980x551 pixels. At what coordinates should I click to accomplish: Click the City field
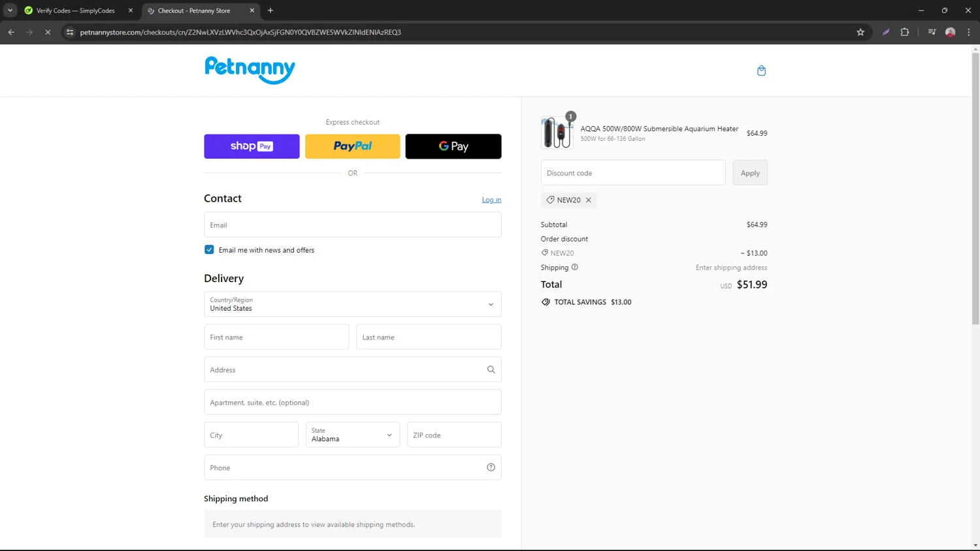[251, 435]
